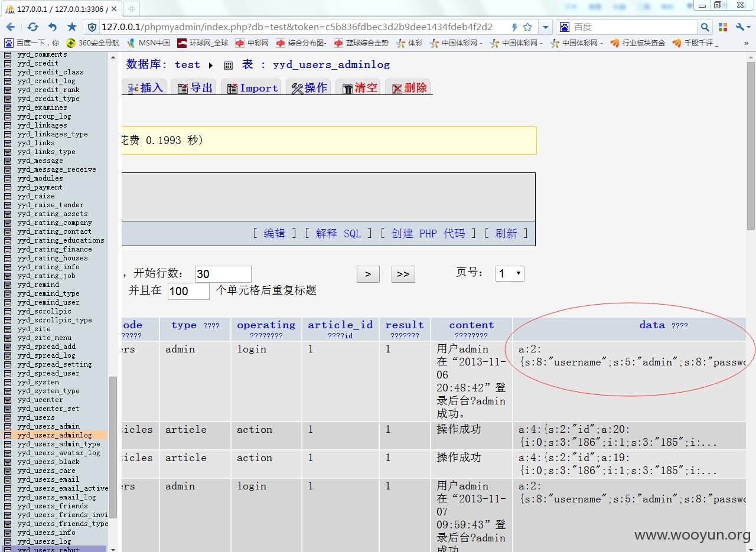Open the address bar history dropdown

(546, 27)
